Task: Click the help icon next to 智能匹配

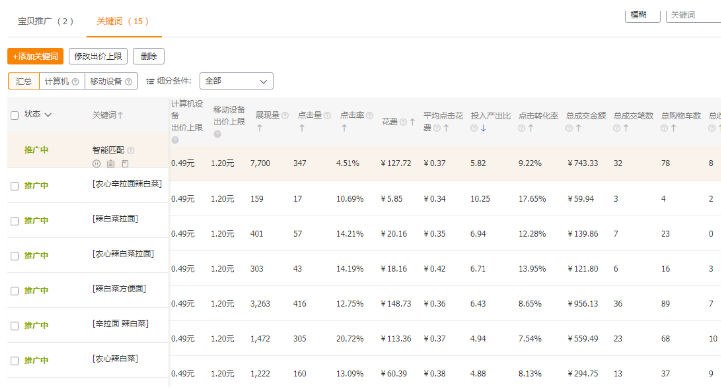Action: pyautogui.click(x=131, y=150)
